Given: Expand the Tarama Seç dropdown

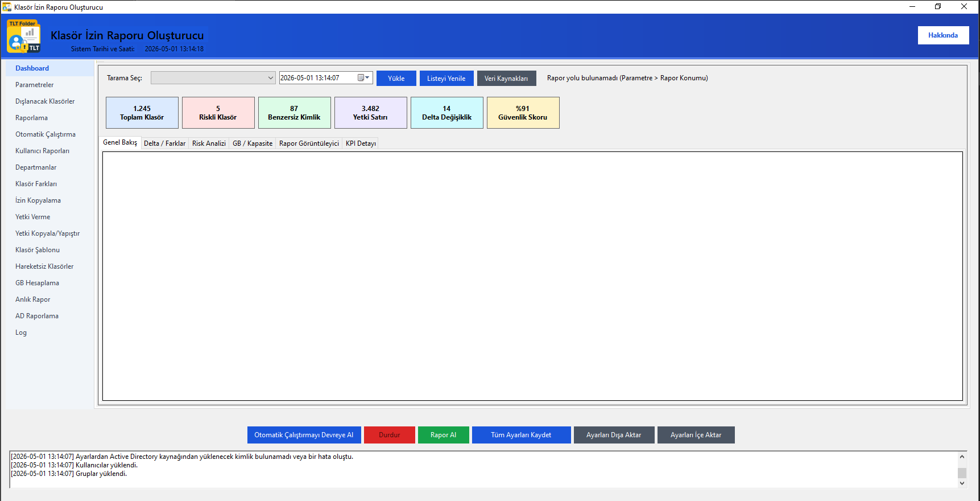Looking at the screenshot, I should tap(213, 78).
